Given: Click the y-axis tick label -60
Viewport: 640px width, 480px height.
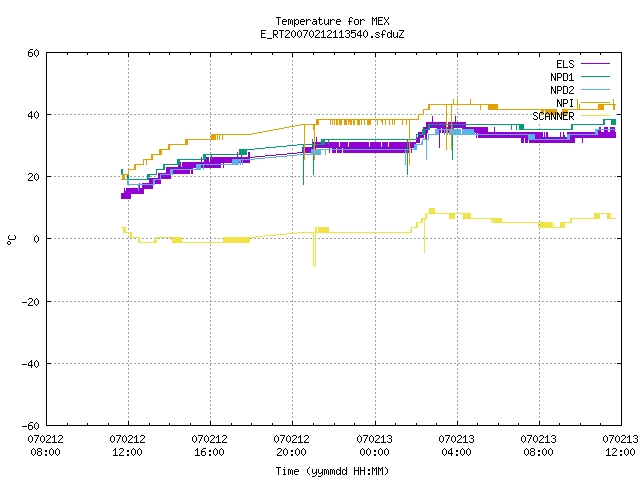Looking at the screenshot, I should (x=31, y=426).
